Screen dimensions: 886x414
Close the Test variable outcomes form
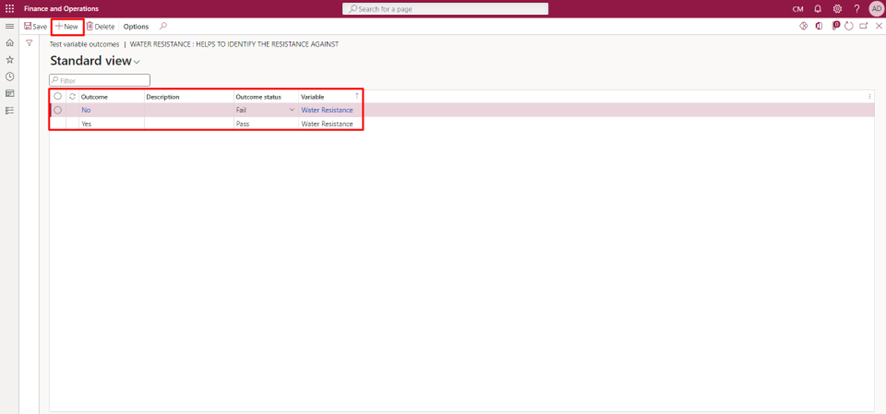point(879,26)
